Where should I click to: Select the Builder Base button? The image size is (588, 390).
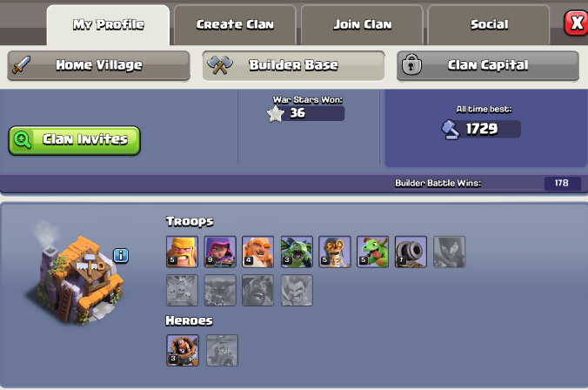point(294,65)
